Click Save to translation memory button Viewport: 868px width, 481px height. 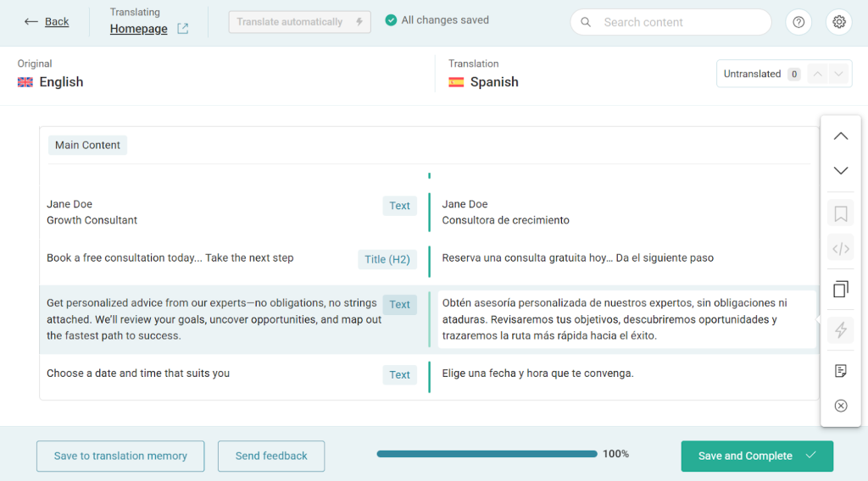pos(120,456)
